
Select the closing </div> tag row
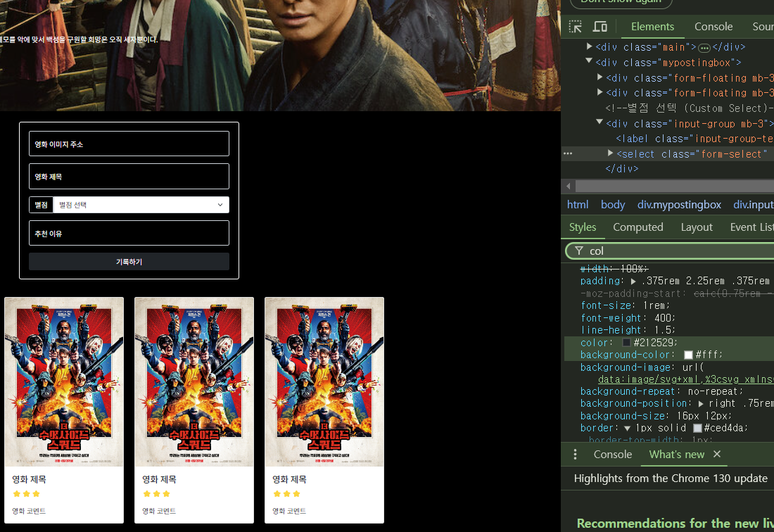click(x=621, y=169)
